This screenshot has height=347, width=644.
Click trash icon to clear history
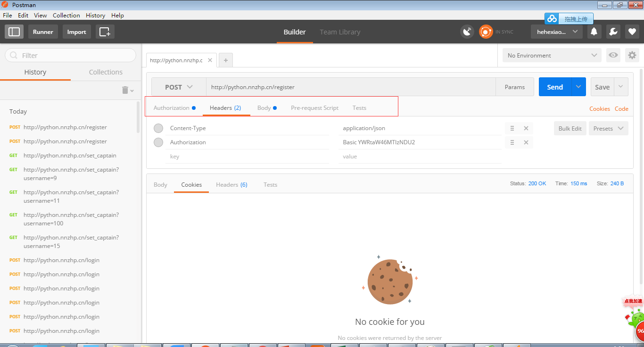125,90
